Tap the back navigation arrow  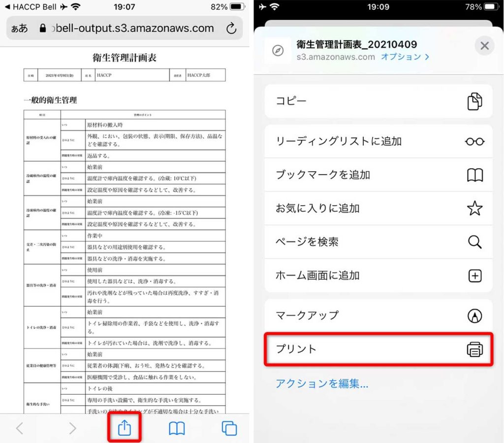[20, 428]
